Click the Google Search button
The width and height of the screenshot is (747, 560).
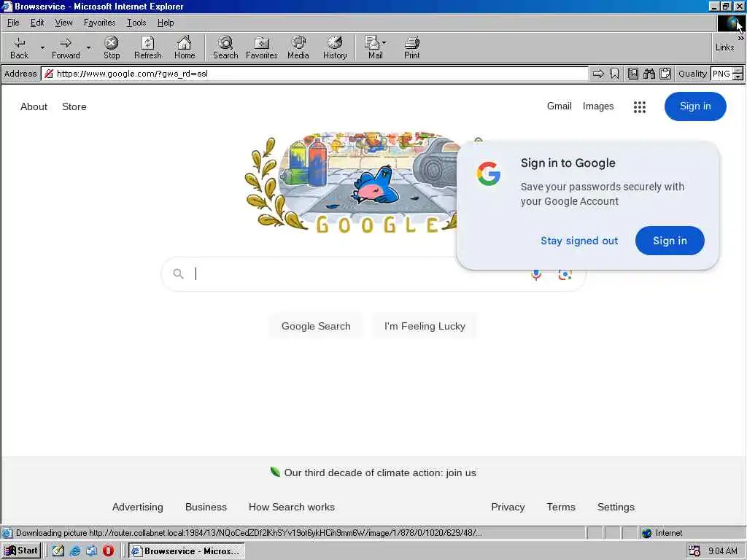coord(316,326)
